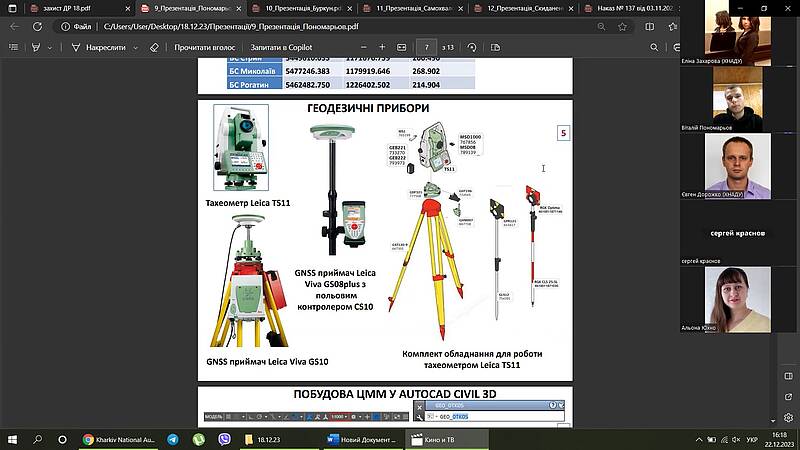Click the Тахеометр Leica TS11 image

241,147
